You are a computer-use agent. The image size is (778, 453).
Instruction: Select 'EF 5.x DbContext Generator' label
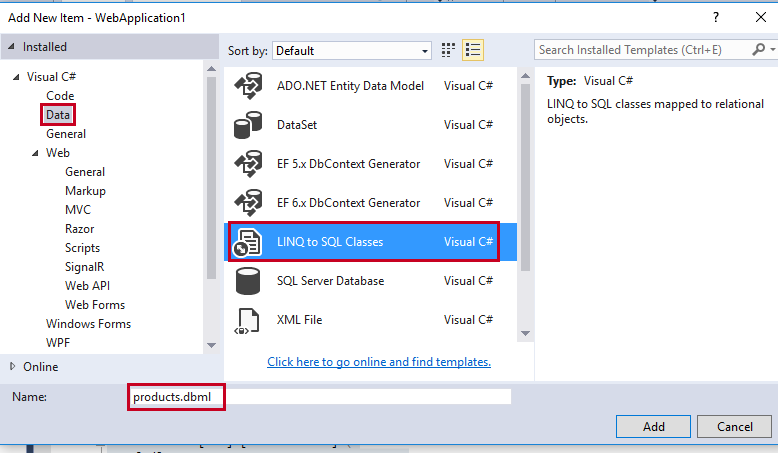[348, 164]
